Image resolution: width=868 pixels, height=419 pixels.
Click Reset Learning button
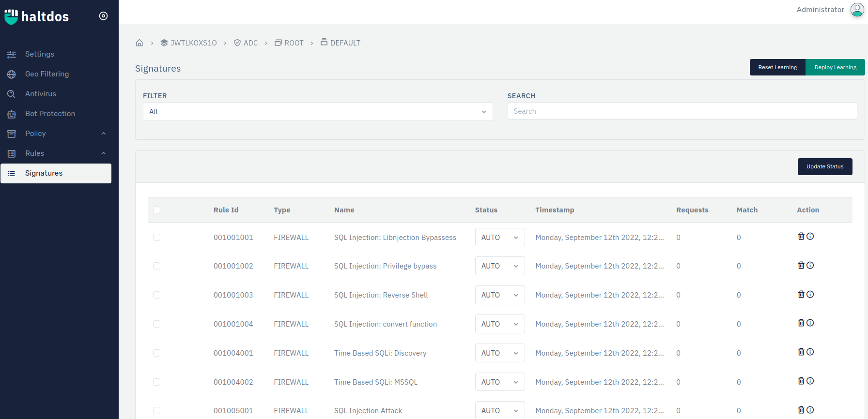tap(777, 67)
